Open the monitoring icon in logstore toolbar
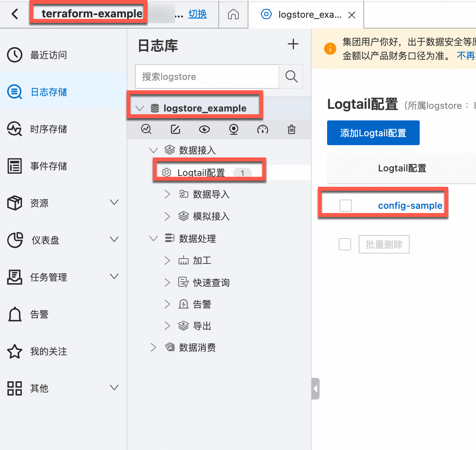This screenshot has height=450, width=476. (233, 129)
